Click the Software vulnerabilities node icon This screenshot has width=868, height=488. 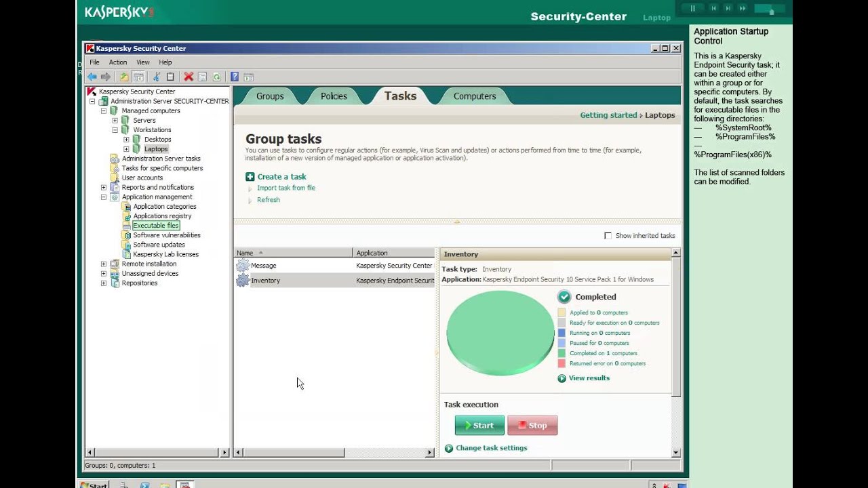(127, 235)
